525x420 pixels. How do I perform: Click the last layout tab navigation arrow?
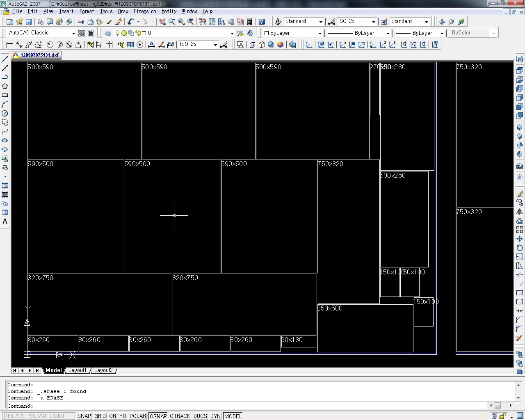[37, 370]
